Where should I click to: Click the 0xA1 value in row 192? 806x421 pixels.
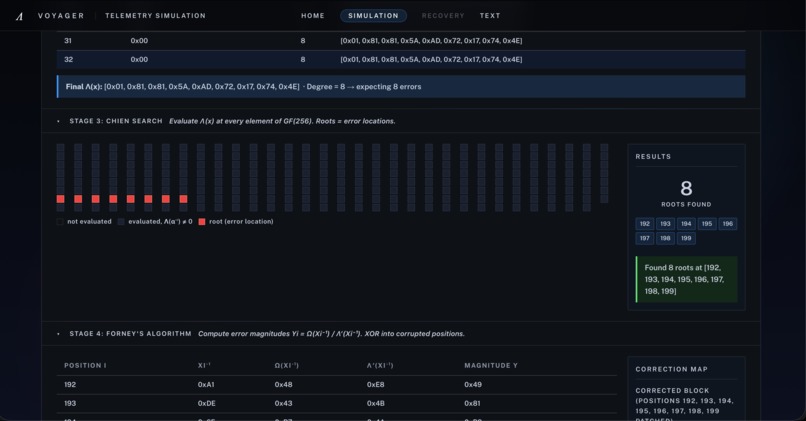(x=206, y=385)
